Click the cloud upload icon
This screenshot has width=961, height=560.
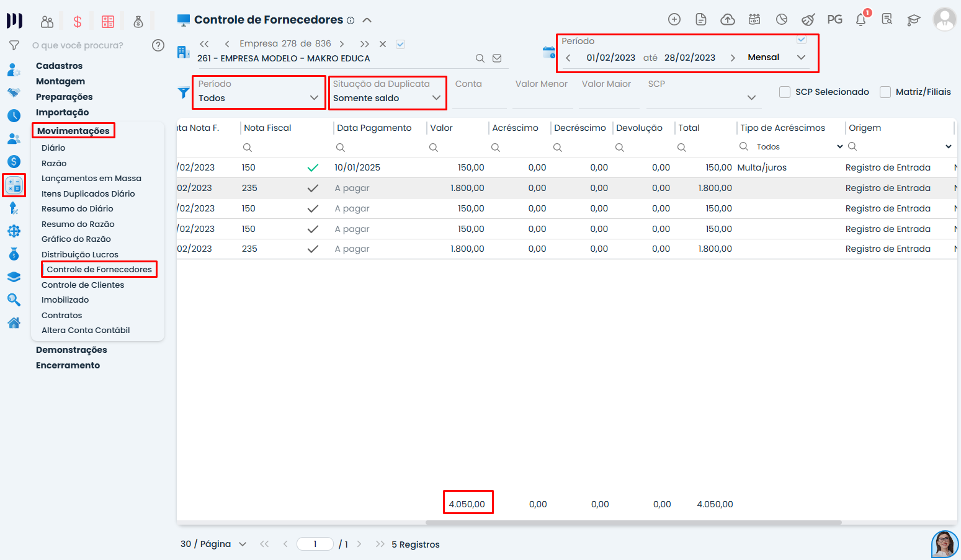pyautogui.click(x=728, y=20)
